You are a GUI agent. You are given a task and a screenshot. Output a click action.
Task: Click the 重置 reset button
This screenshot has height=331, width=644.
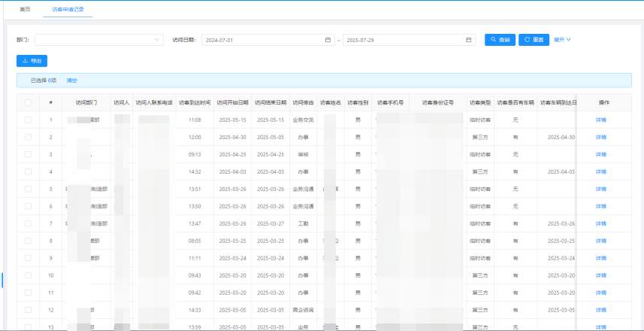(534, 40)
